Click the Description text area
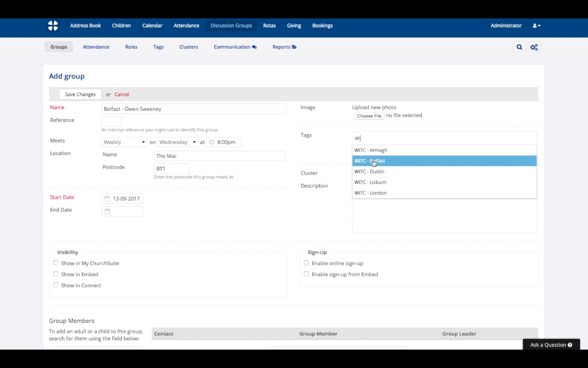Viewport: 588px width, 368px height. coord(444,216)
